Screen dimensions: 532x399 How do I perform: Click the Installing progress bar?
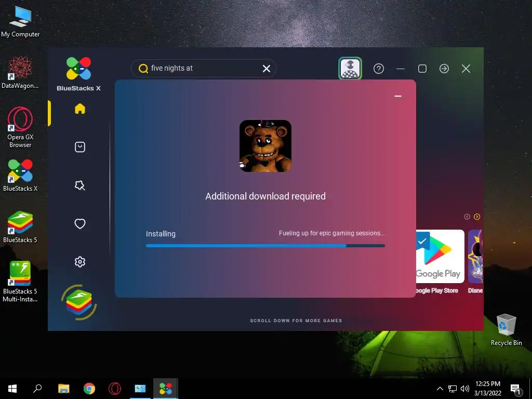265,246
